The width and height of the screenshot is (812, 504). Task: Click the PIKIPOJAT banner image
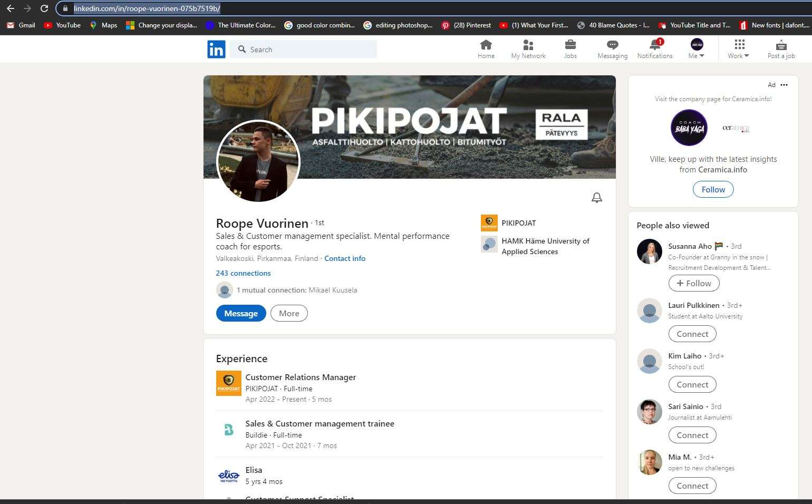click(x=410, y=127)
